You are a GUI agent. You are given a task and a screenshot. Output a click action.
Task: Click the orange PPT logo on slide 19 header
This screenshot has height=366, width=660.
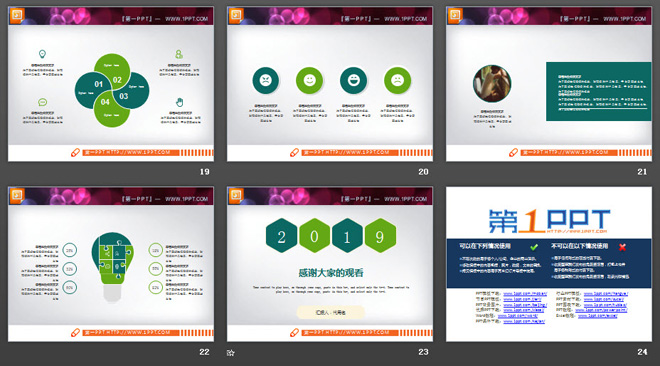coord(17,16)
